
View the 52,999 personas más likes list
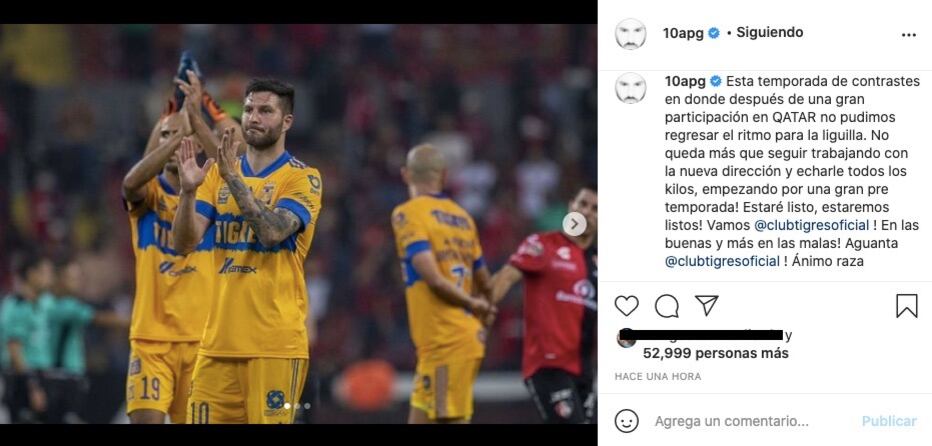click(716, 353)
